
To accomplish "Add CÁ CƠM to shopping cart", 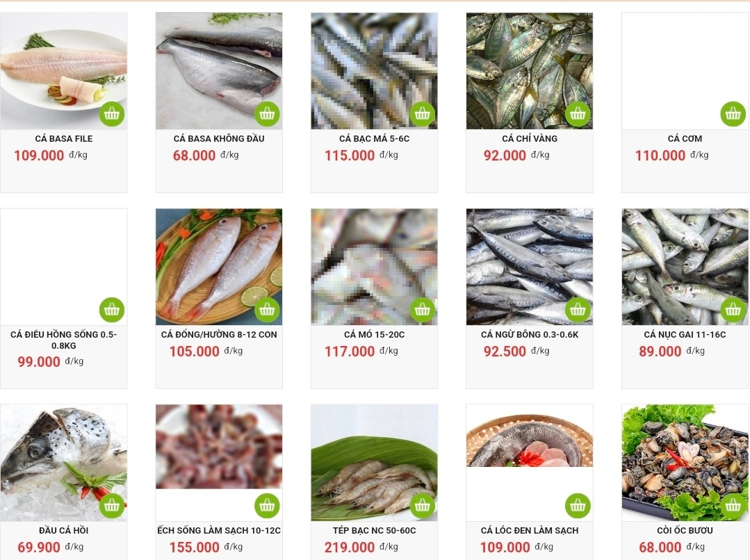I will click(733, 114).
